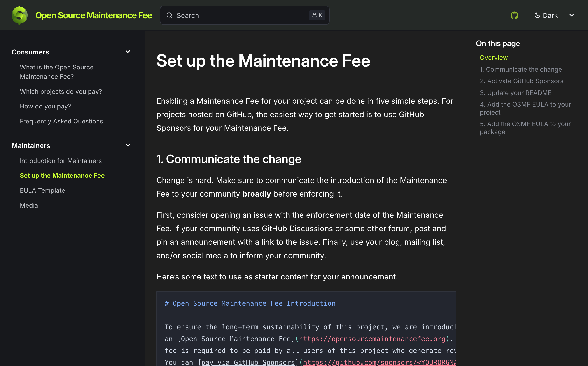The height and width of the screenshot is (366, 588).
Task: Toggle visibility of the Maintainers section
Action: point(128,145)
